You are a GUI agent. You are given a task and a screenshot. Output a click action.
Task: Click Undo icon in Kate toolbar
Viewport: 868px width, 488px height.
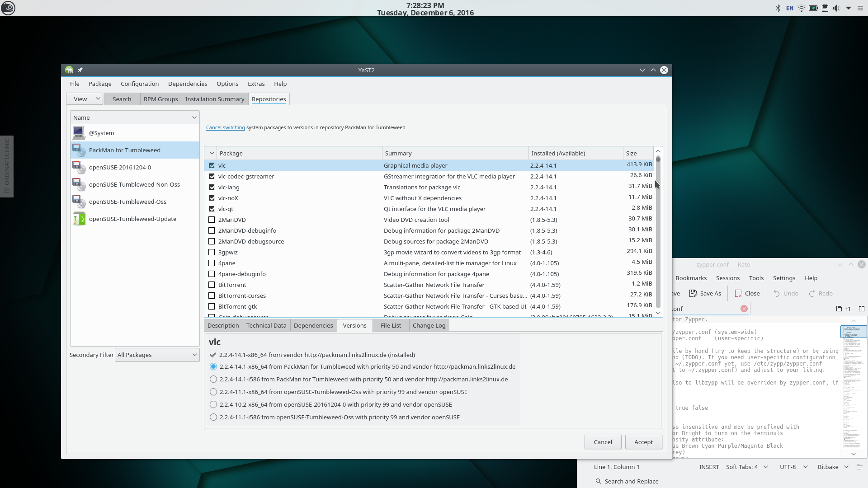tap(777, 293)
